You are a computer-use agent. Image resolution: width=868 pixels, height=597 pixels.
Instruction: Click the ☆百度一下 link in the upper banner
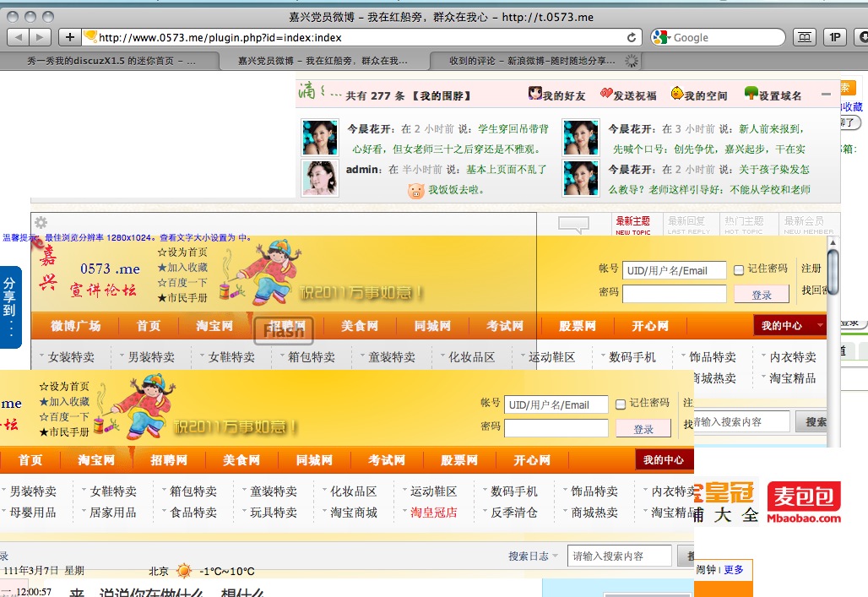182,282
